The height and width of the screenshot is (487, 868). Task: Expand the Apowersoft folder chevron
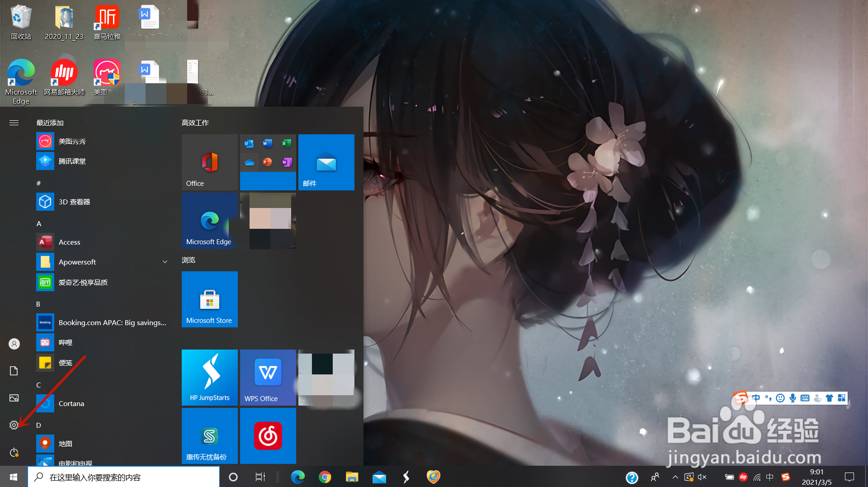point(165,262)
